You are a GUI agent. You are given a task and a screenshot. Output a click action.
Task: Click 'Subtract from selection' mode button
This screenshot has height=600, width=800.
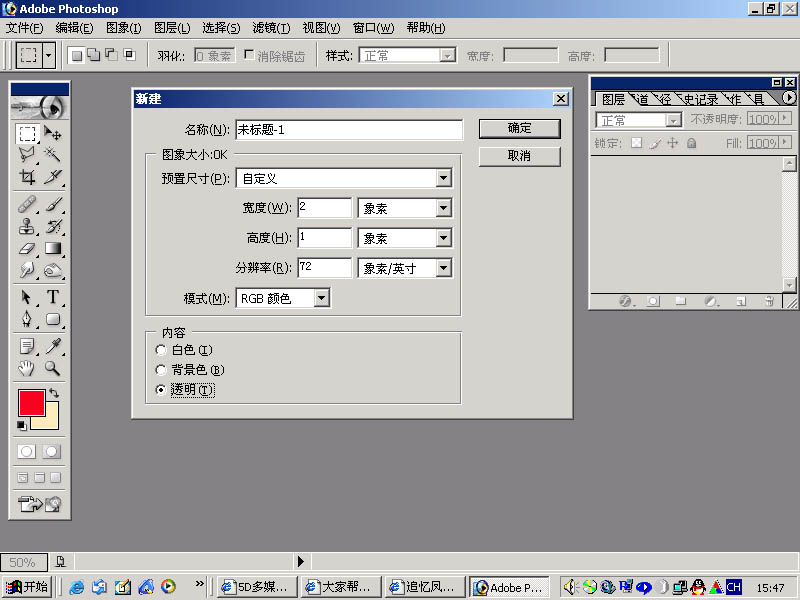(x=111, y=55)
